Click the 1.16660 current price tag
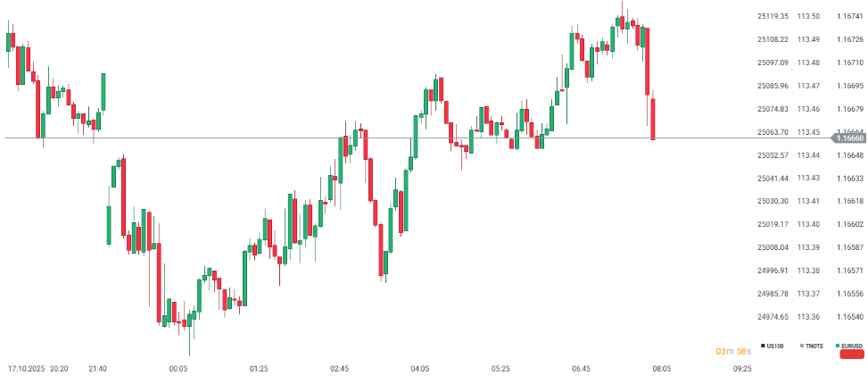Screen dimensions: 868x384 pos(849,138)
